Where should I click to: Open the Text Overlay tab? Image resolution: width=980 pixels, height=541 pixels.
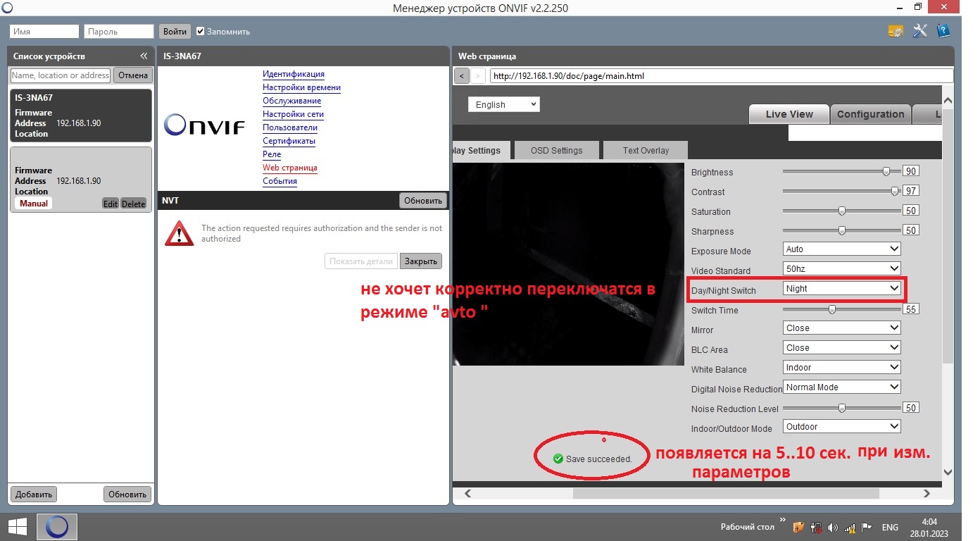point(646,151)
